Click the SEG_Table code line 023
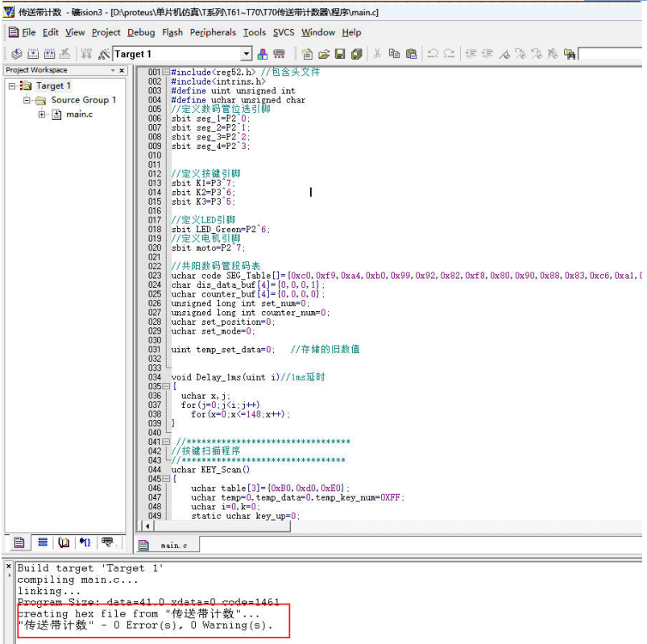Viewport: 647px width, 644px height. [x=406, y=276]
